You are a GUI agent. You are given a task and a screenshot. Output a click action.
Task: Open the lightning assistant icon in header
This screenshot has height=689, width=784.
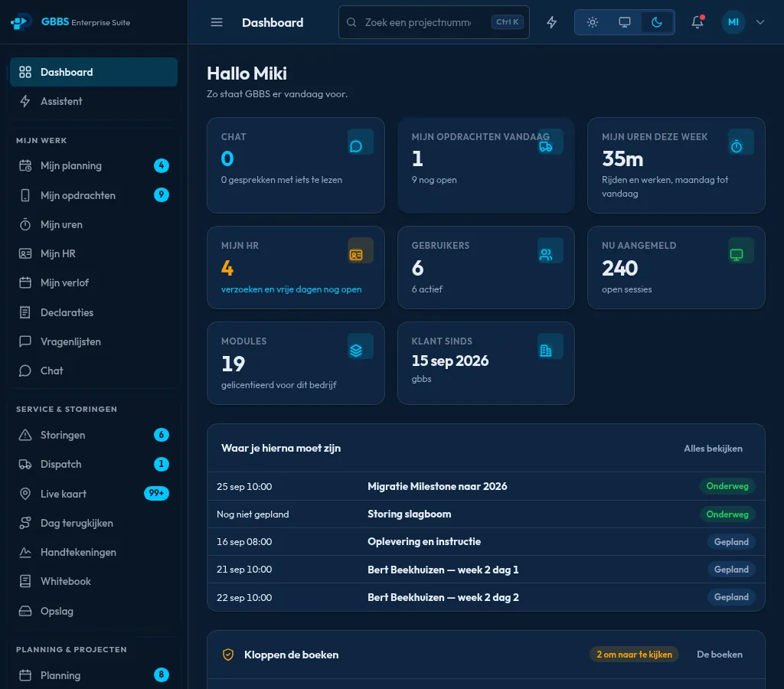pyautogui.click(x=551, y=22)
